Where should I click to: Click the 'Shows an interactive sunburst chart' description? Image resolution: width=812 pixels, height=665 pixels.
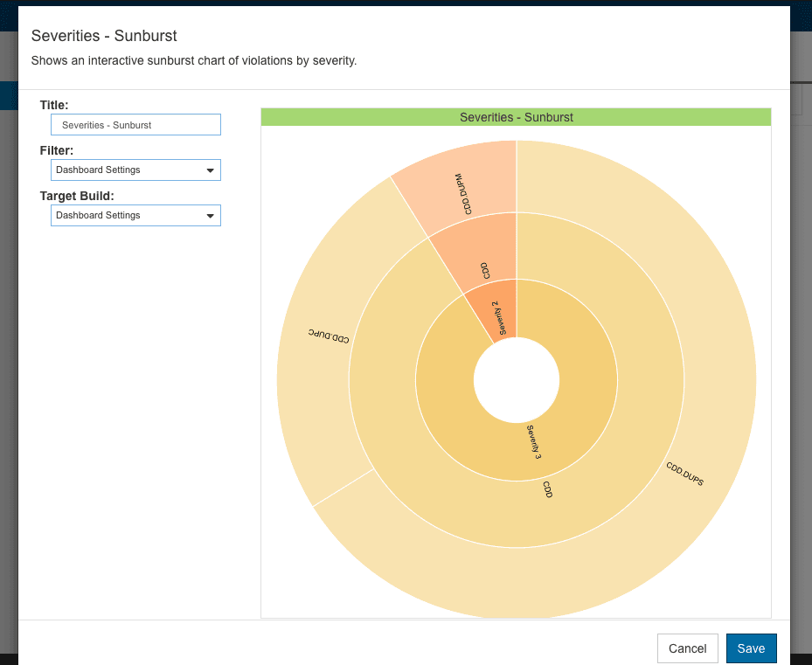pyautogui.click(x=194, y=60)
